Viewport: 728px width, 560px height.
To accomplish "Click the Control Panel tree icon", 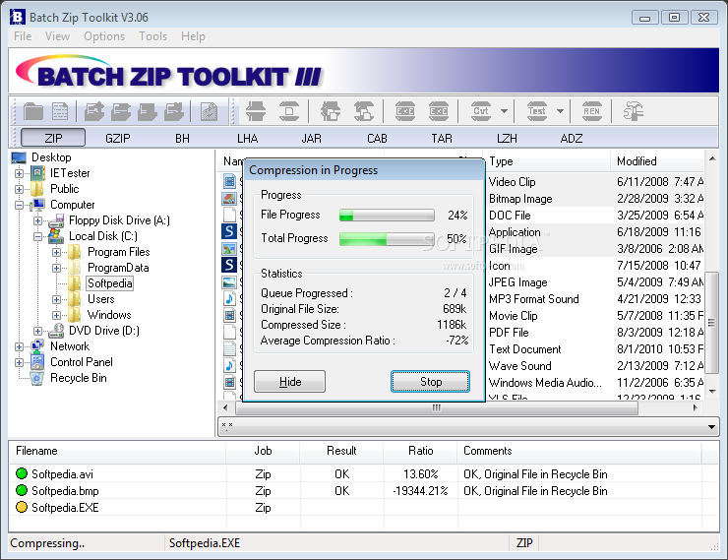I will pyautogui.click(x=37, y=362).
